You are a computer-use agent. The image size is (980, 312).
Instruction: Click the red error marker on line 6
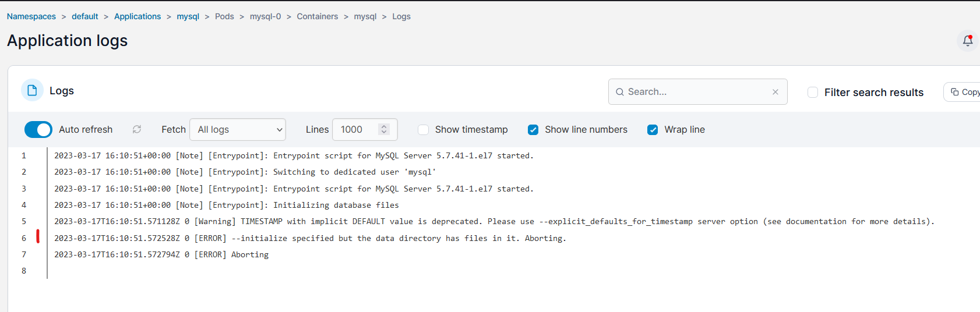click(x=38, y=236)
